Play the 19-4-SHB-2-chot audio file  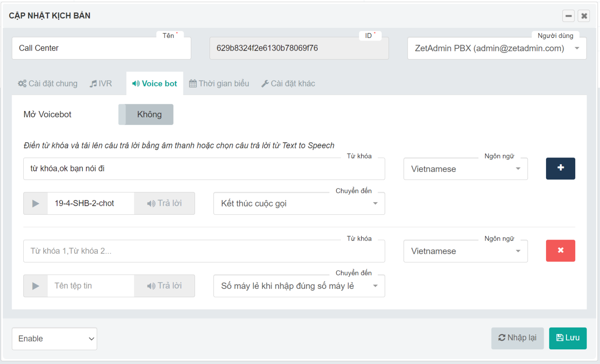[36, 204]
